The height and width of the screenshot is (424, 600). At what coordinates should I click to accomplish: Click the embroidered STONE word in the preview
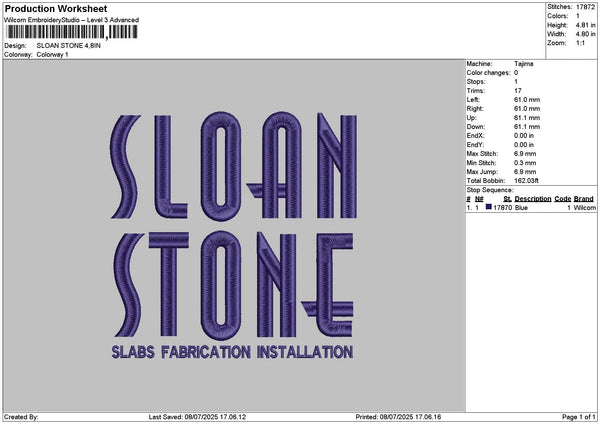233,285
